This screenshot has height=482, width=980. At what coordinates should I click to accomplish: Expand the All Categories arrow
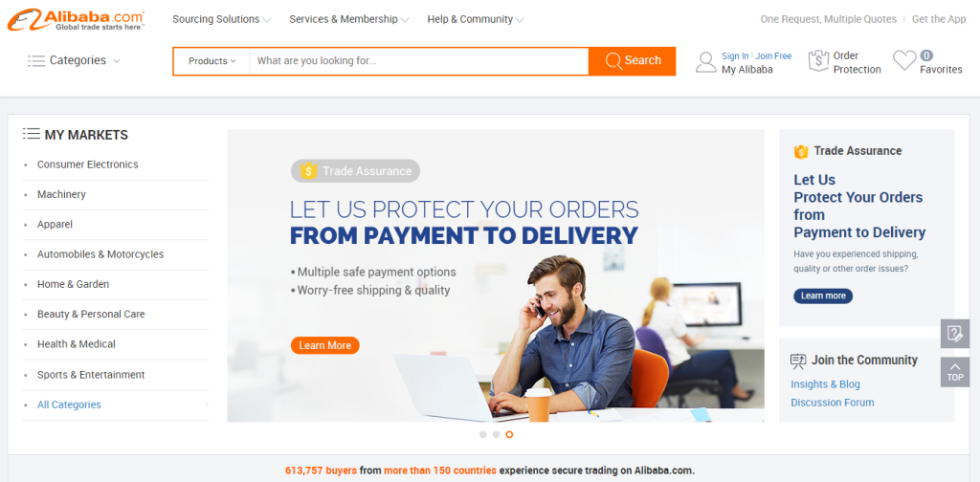click(207, 405)
